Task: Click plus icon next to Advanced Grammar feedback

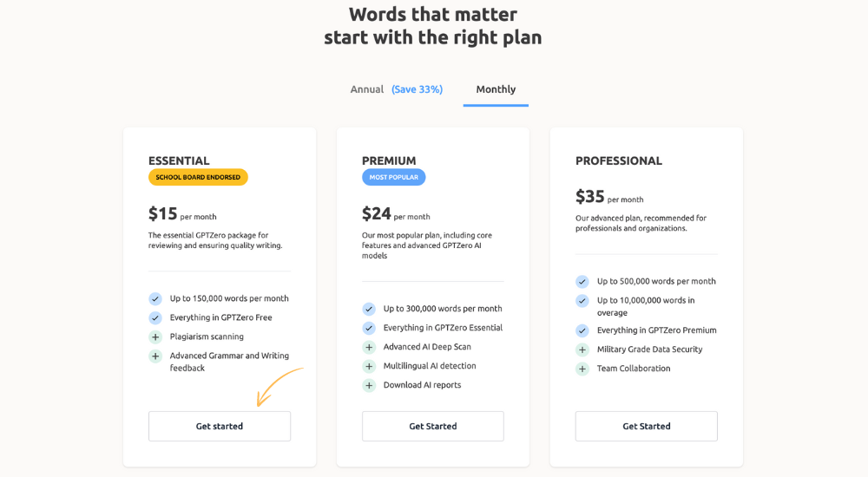Action: click(x=155, y=356)
